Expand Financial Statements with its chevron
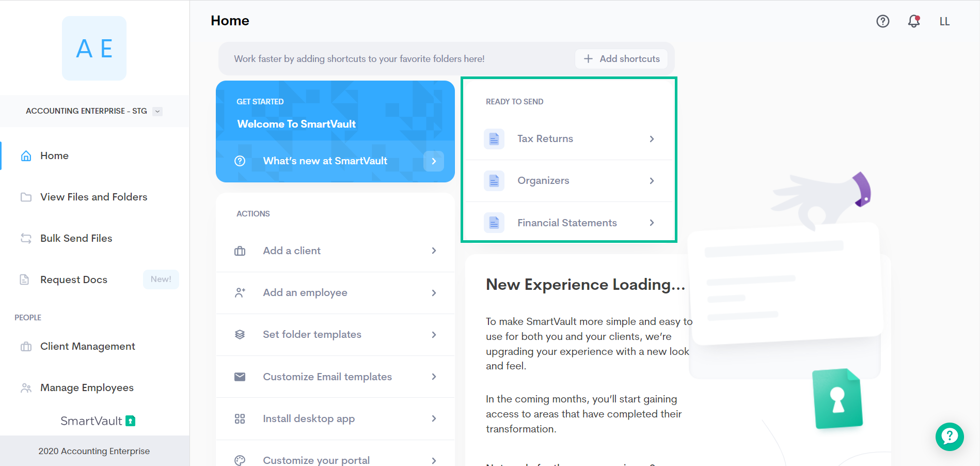The height and width of the screenshot is (466, 980). click(x=652, y=223)
